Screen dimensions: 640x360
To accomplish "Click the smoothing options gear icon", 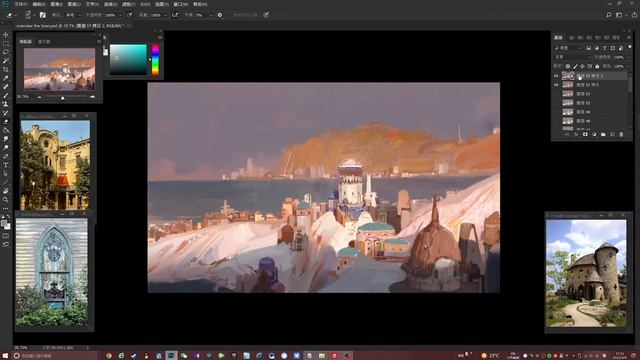I will pyautogui.click(x=220, y=15).
